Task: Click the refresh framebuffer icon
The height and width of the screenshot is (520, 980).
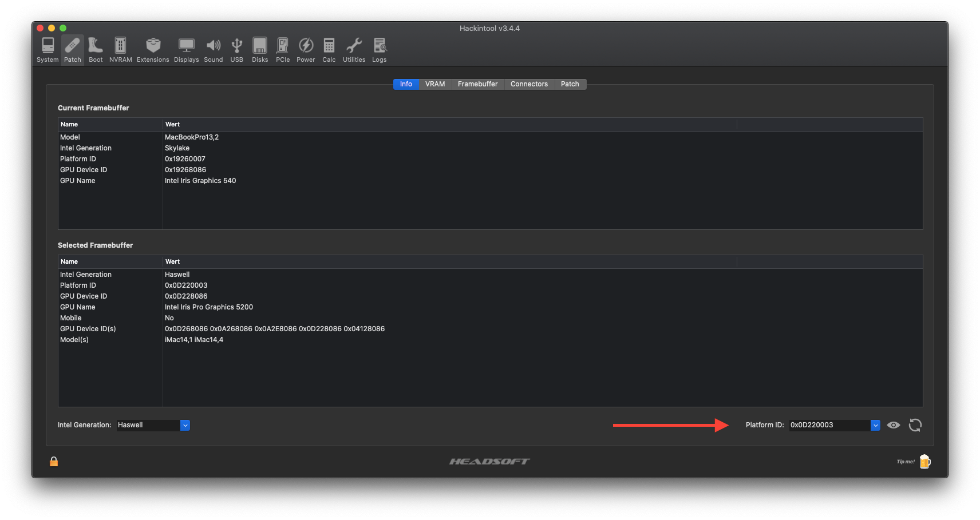Action: tap(915, 425)
